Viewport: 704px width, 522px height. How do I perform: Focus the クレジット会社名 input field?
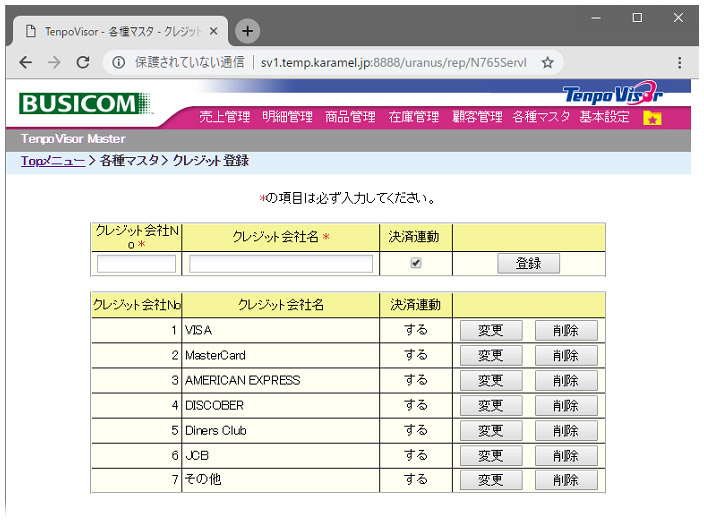point(281,263)
